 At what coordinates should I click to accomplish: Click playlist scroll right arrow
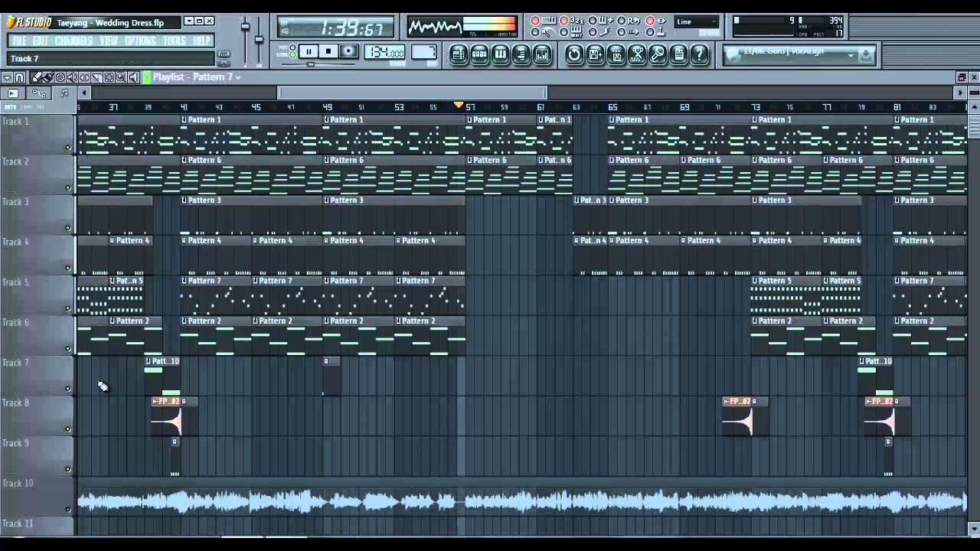click(960, 93)
